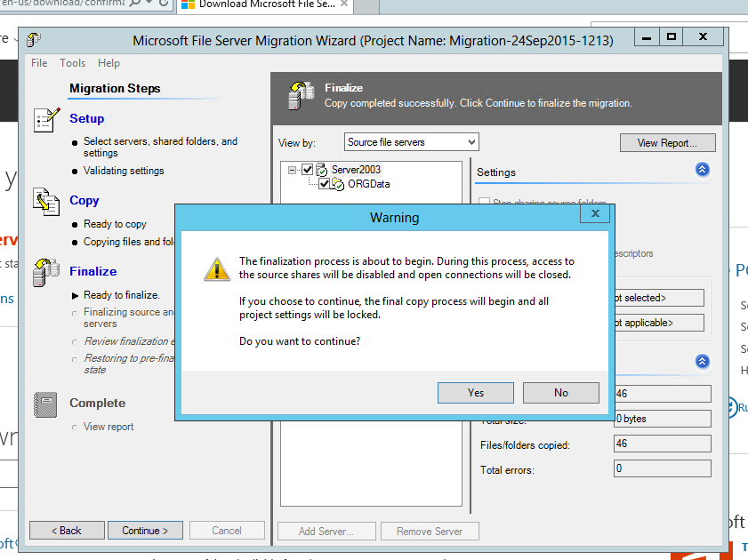Viewport: 748px width, 560px height.
Task: Confirm finalization by clicking Yes
Action: [x=476, y=393]
